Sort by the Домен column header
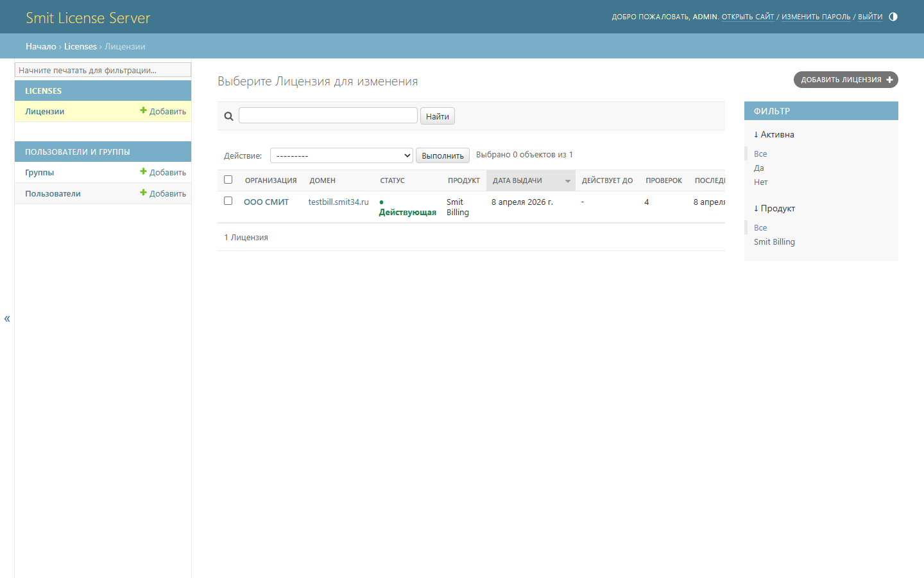 (x=322, y=180)
